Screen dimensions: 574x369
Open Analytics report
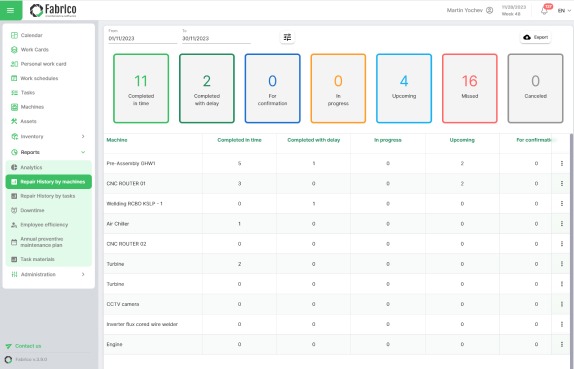[x=48, y=168]
